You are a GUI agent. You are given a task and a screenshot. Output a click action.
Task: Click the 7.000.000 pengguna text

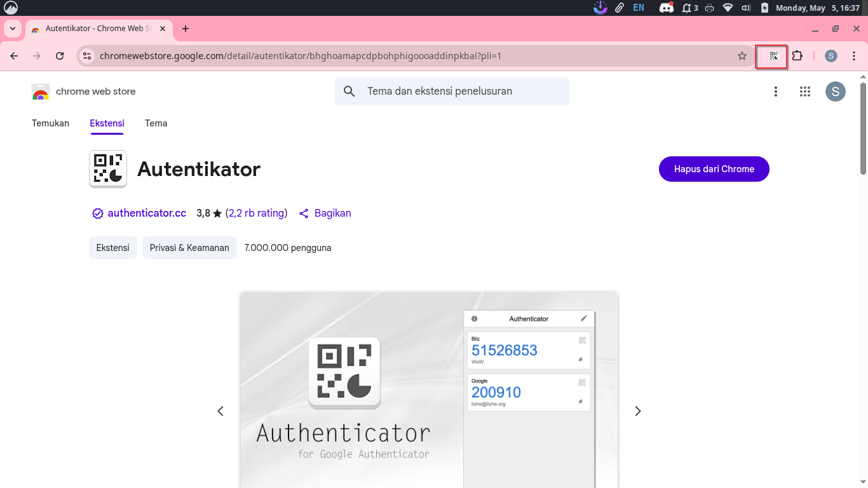pos(288,248)
